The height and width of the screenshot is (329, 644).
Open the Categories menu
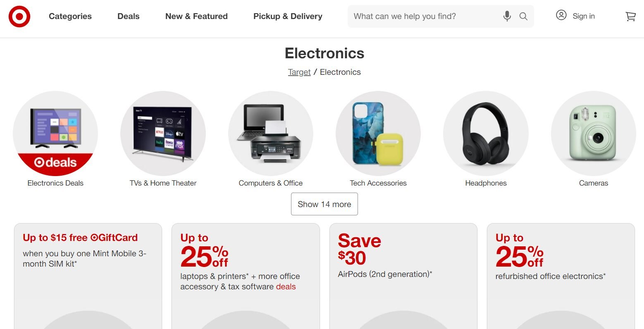click(70, 16)
